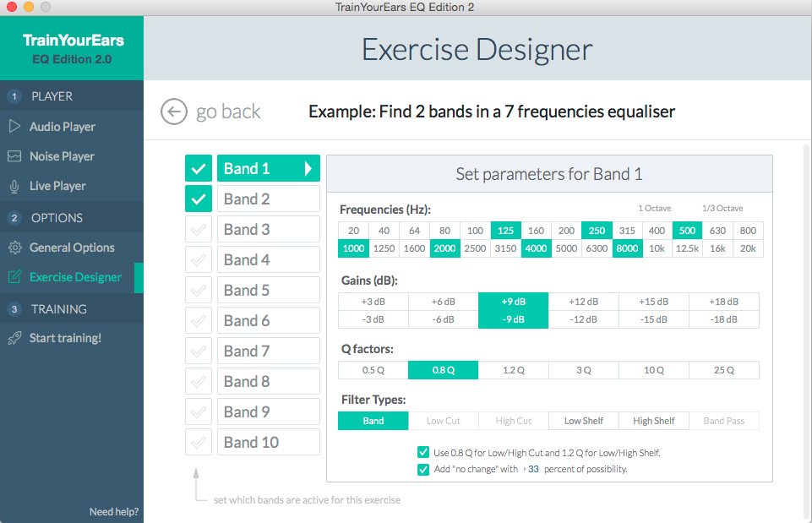Uncheck the Band 2 active checkbox
Image resolution: width=812 pixels, height=523 pixels.
(x=199, y=199)
